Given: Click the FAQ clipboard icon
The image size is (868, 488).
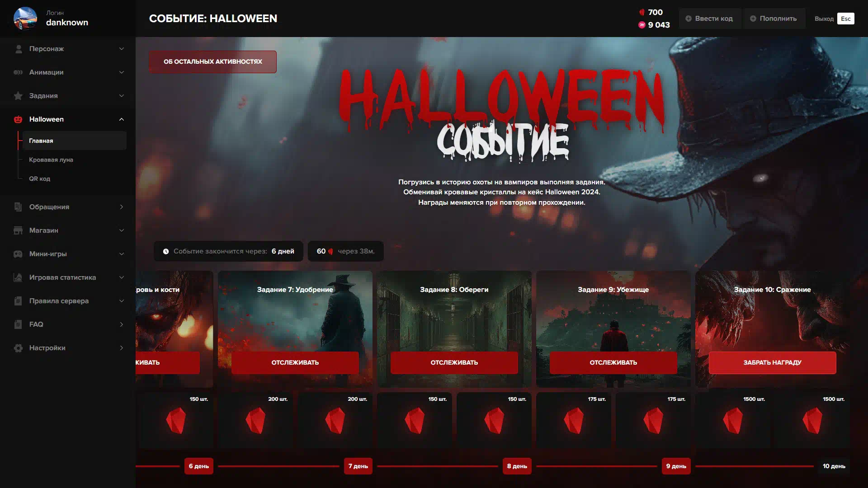Looking at the screenshot, I should tap(18, 324).
